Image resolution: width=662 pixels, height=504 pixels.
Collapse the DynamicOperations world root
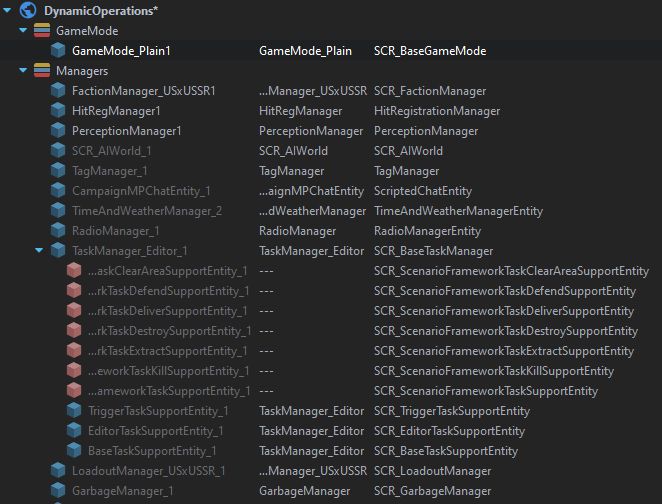[7, 10]
